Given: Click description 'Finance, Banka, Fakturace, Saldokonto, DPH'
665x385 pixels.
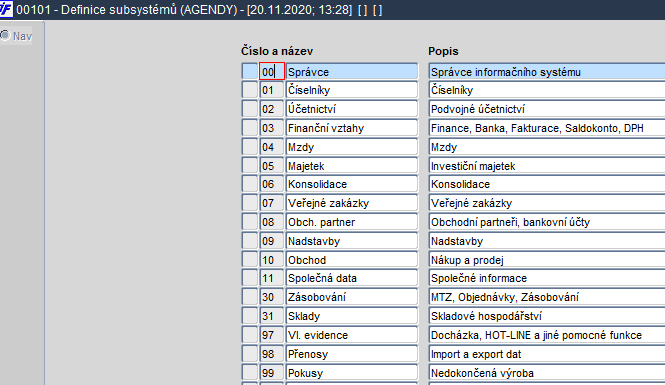Looking at the screenshot, I should point(547,128).
